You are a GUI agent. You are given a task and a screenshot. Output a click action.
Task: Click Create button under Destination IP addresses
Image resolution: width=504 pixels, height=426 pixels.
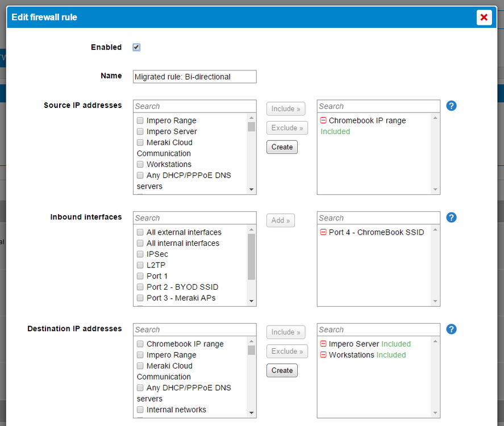[x=282, y=370]
